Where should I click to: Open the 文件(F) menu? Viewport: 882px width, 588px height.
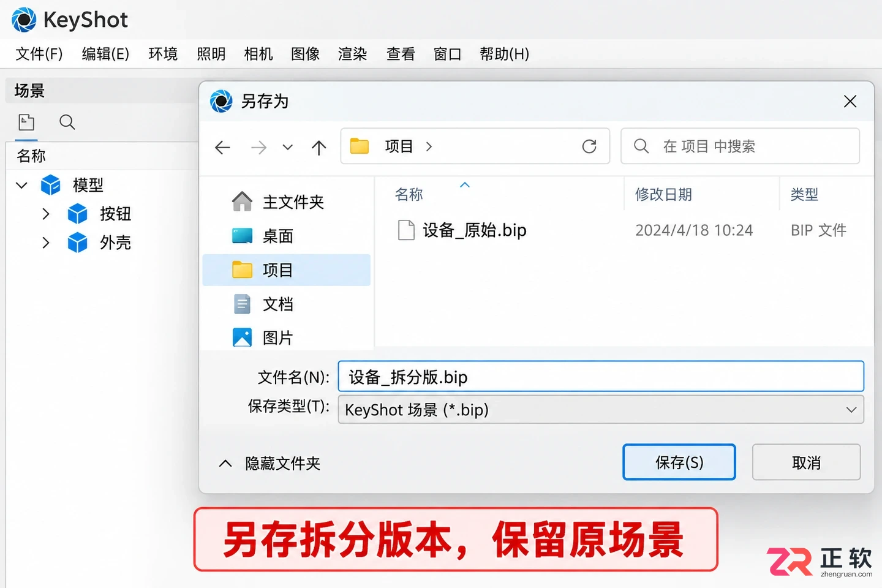tap(39, 54)
